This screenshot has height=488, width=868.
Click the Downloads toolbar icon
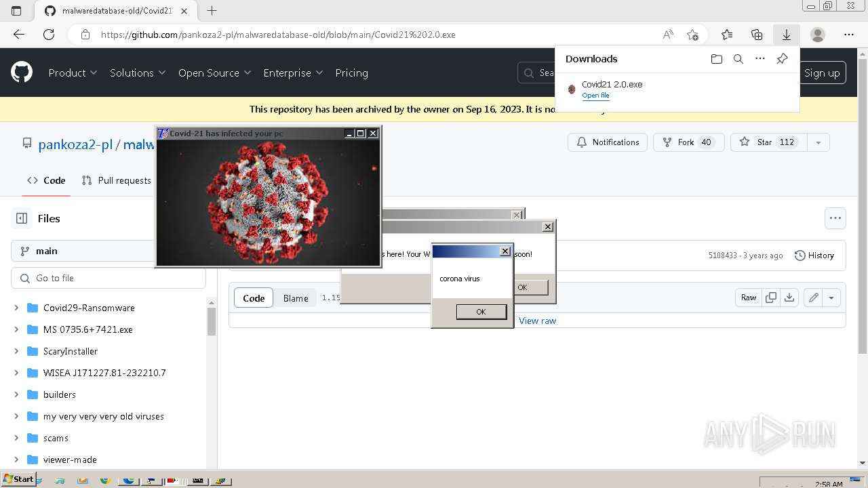787,35
